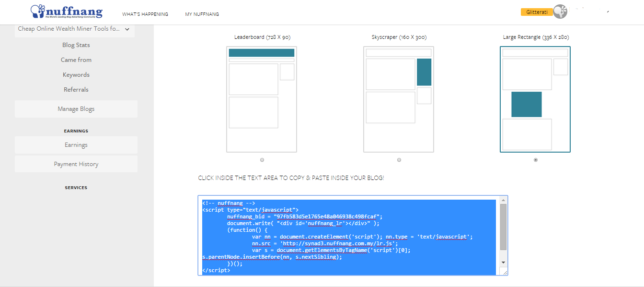Open the My Nuffnang menu

pos(202,14)
